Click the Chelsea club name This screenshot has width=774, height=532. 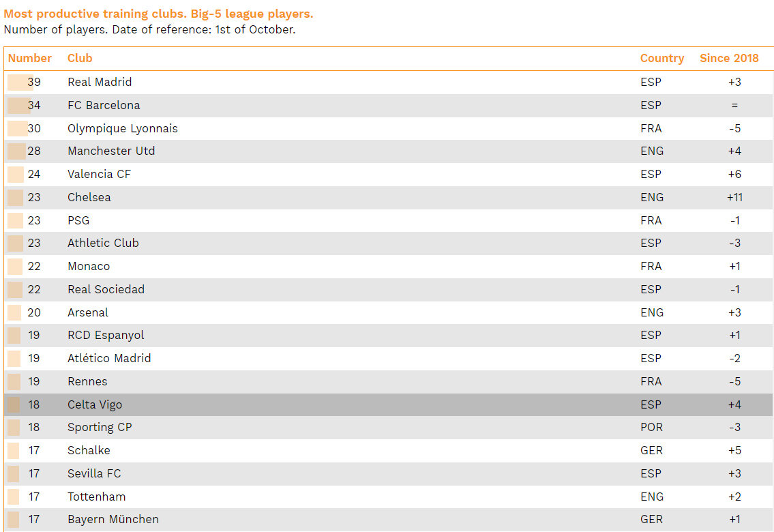89,198
